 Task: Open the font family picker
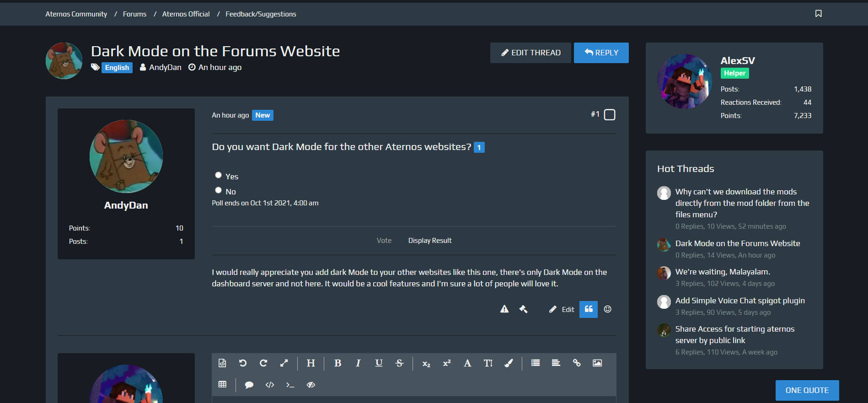tap(467, 363)
